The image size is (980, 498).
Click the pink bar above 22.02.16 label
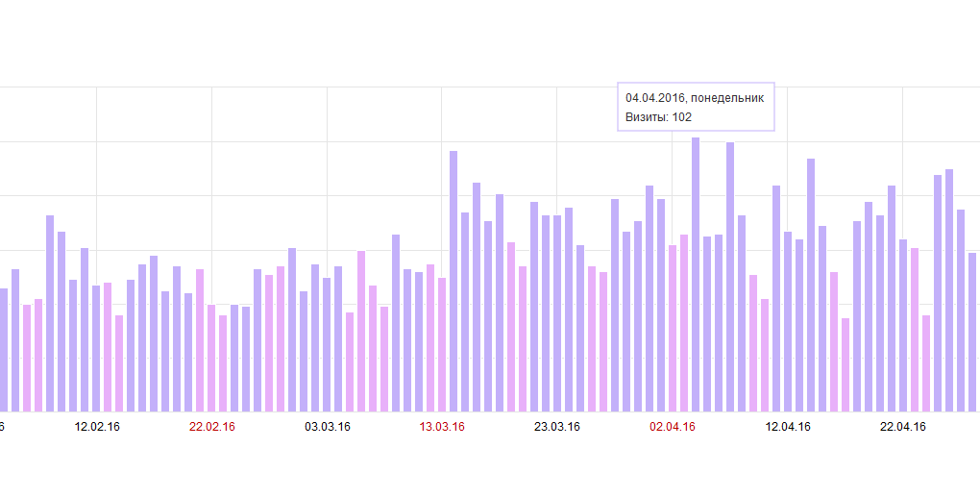[x=211, y=359]
